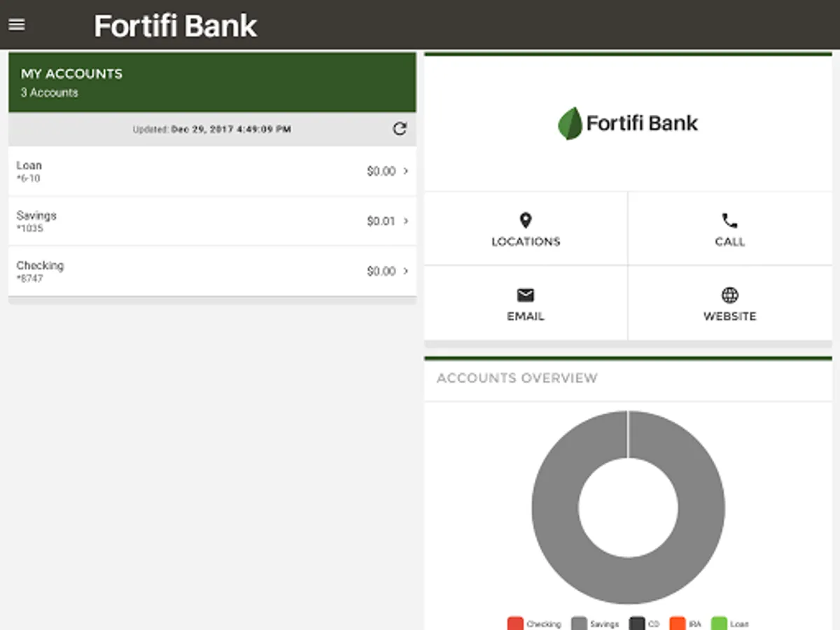The height and width of the screenshot is (630, 840).
Task: Open the hamburger navigation menu
Action: click(x=16, y=24)
